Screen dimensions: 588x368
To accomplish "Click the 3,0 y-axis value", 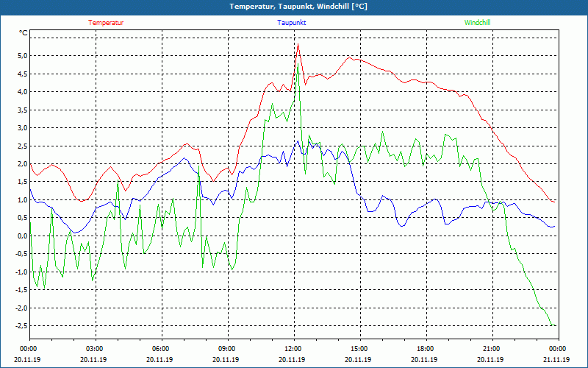I will [23, 127].
